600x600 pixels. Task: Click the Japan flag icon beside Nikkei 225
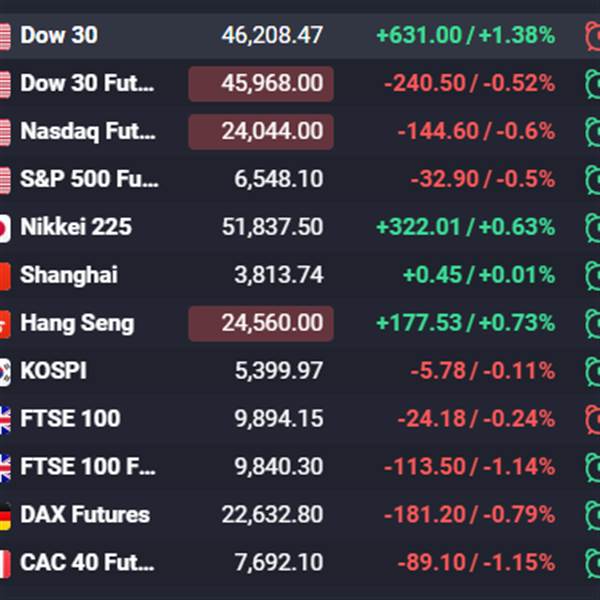pyautogui.click(x=5, y=227)
